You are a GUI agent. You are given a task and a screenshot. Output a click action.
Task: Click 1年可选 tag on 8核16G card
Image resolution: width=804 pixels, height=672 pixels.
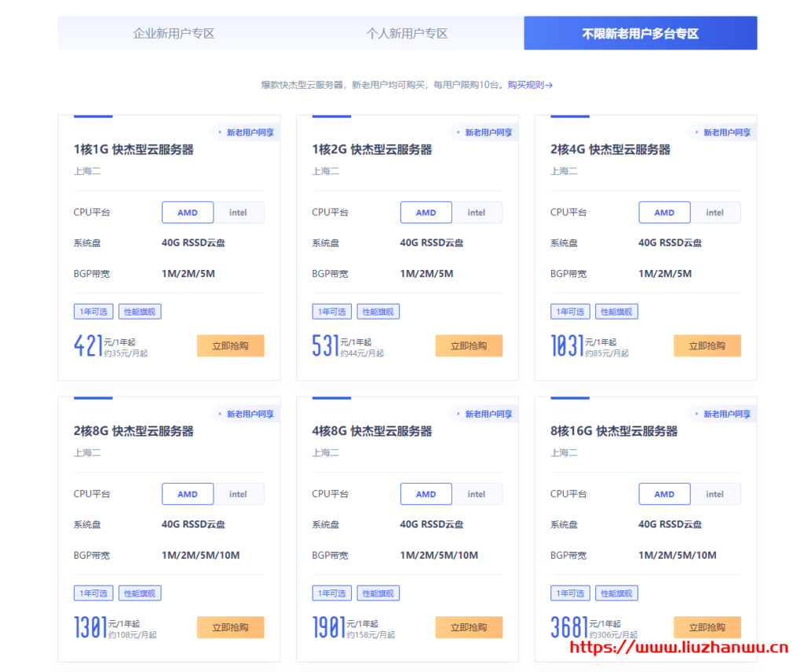(570, 593)
